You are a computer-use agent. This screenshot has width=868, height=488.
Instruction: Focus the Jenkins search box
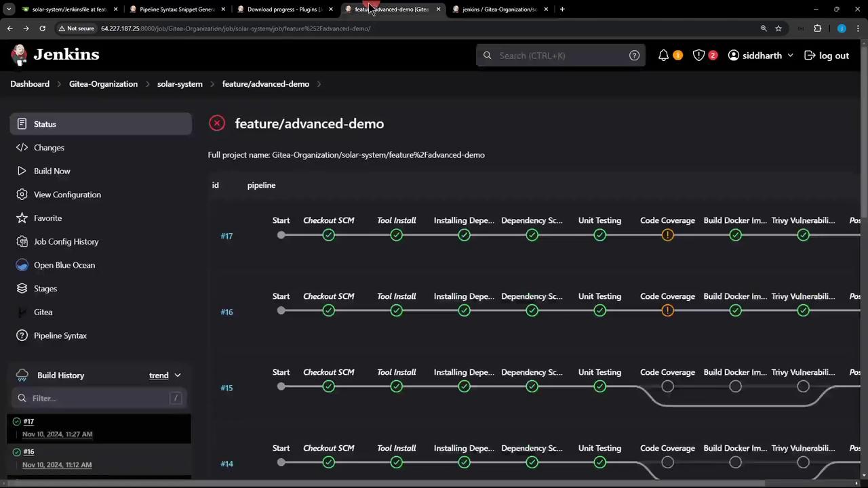point(561,56)
